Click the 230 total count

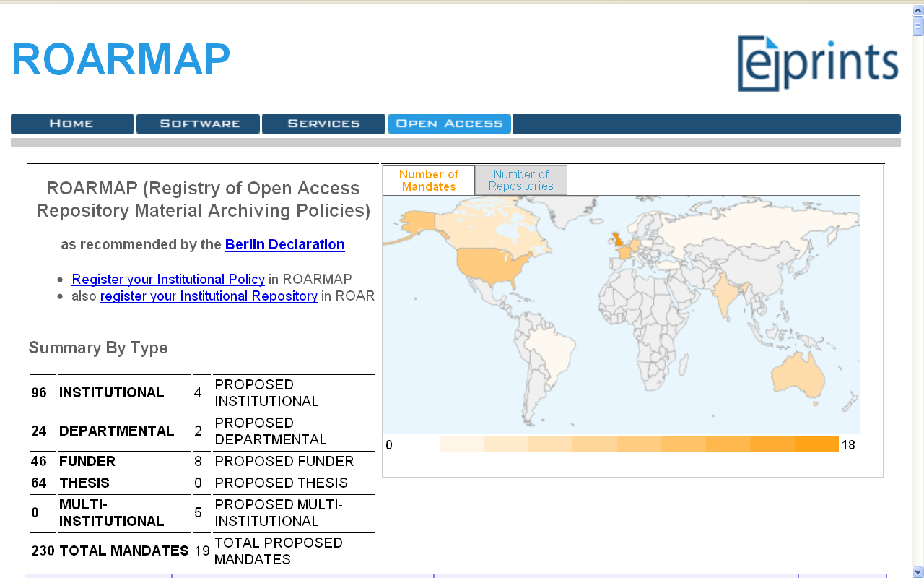(43, 551)
